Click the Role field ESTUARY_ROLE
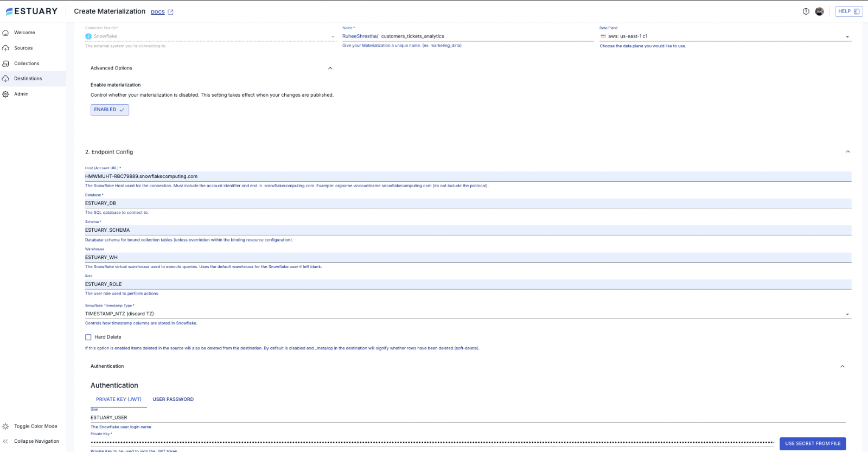 pyautogui.click(x=468, y=284)
